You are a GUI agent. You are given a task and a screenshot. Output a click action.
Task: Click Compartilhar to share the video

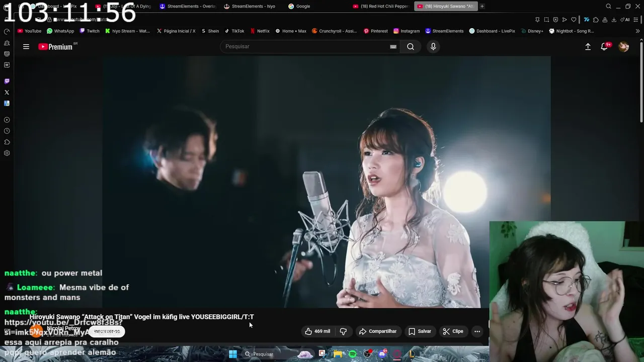coord(377,331)
